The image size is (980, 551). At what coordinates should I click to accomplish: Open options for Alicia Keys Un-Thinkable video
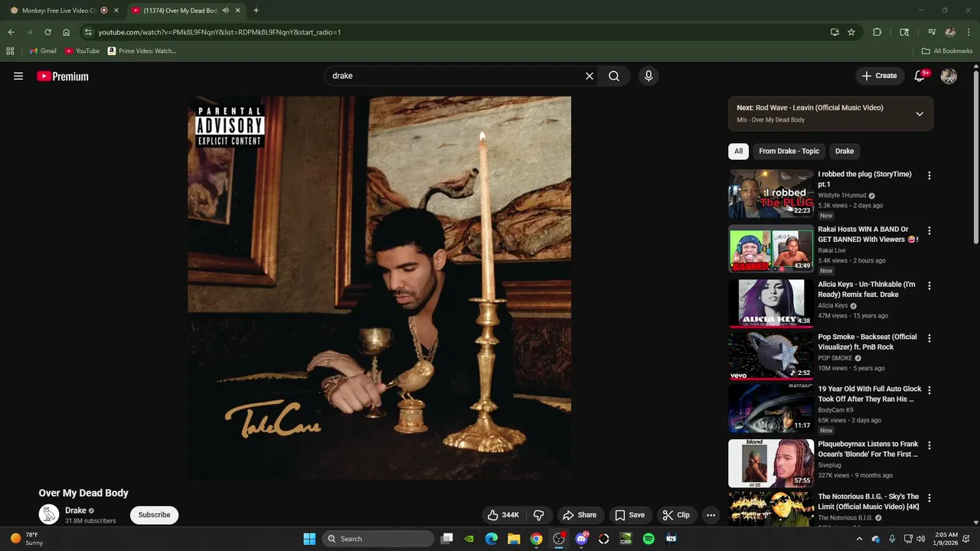929,286
